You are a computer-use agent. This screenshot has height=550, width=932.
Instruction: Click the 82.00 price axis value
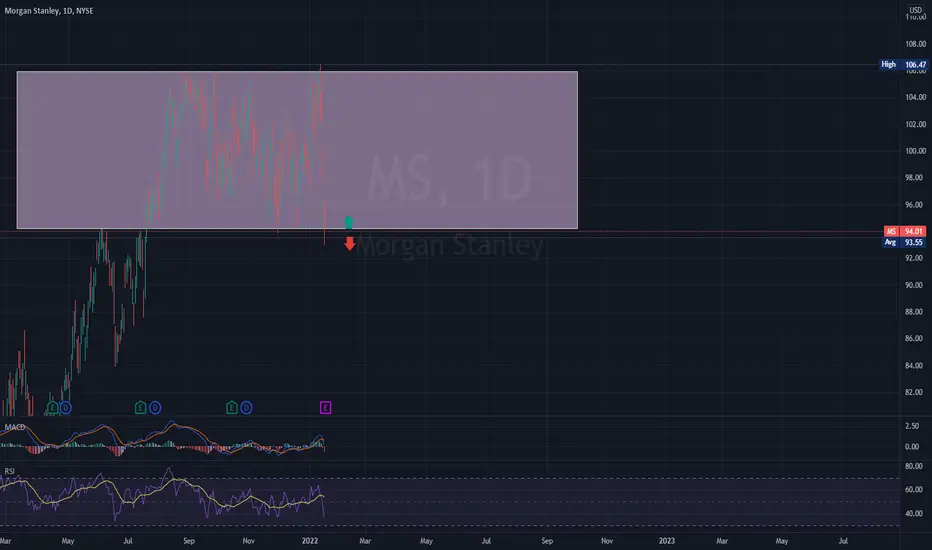[915, 392]
